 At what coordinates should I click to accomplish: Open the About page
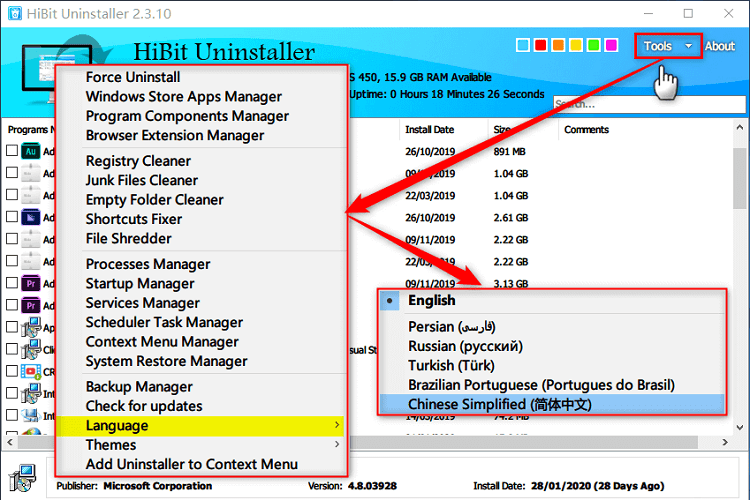click(719, 46)
